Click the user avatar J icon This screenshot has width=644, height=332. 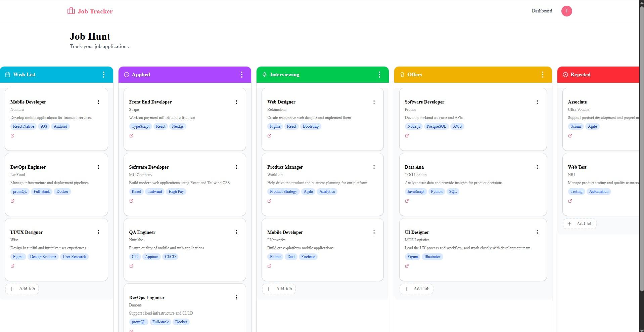(566, 11)
